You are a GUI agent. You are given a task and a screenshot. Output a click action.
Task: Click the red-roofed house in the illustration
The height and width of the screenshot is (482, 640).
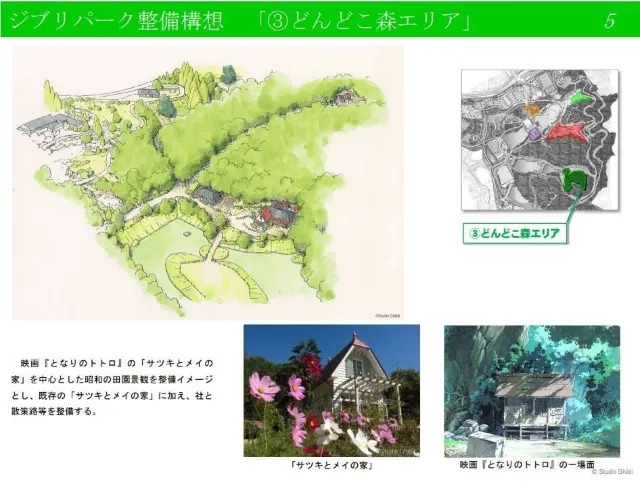pos(278,217)
